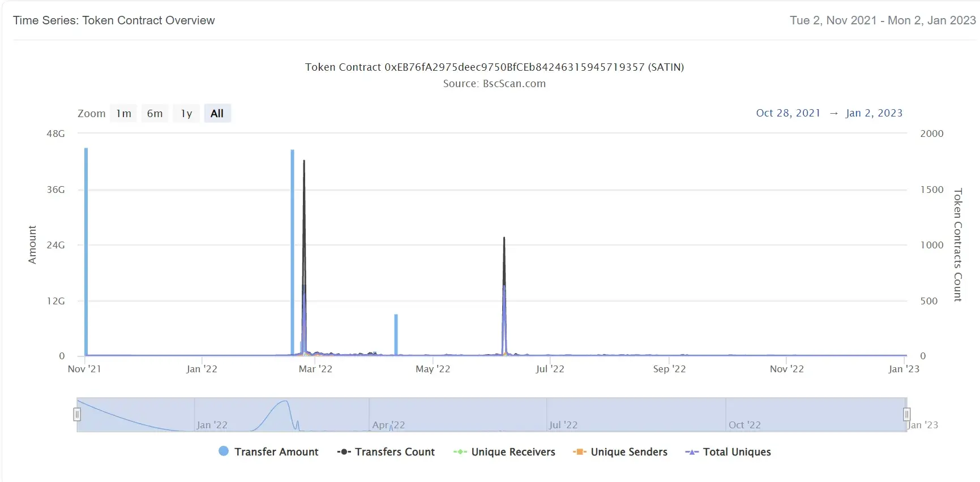Click the Apr '22 navigator label
The image size is (980, 482).
click(x=388, y=425)
